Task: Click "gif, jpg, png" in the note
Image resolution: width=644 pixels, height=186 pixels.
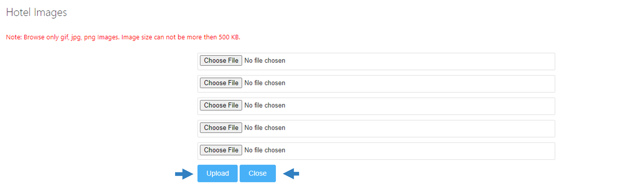Action: click(x=78, y=37)
